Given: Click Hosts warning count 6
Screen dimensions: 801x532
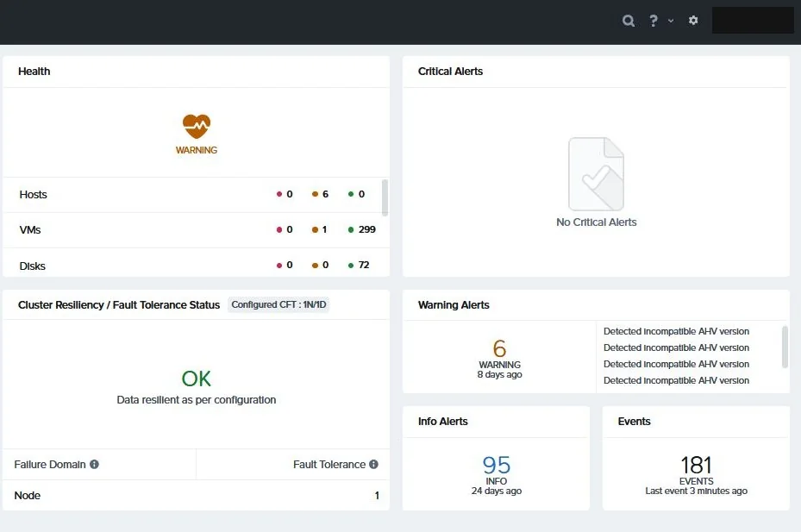Looking at the screenshot, I should [x=320, y=194].
